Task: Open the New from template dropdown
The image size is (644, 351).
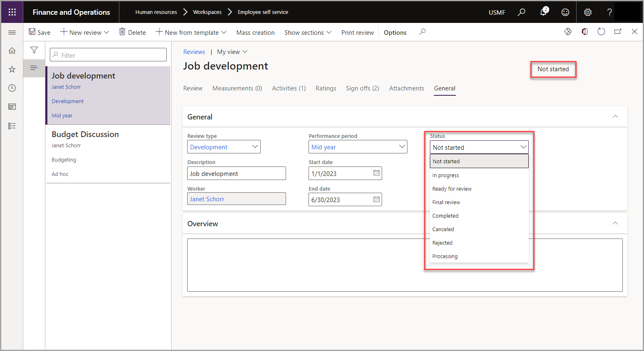Action: pos(191,32)
